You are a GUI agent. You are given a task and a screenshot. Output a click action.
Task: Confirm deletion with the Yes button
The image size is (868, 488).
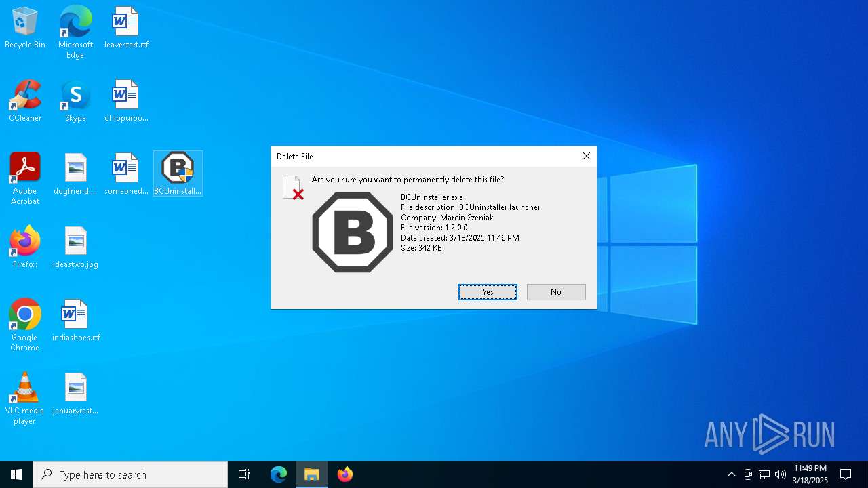click(488, 292)
